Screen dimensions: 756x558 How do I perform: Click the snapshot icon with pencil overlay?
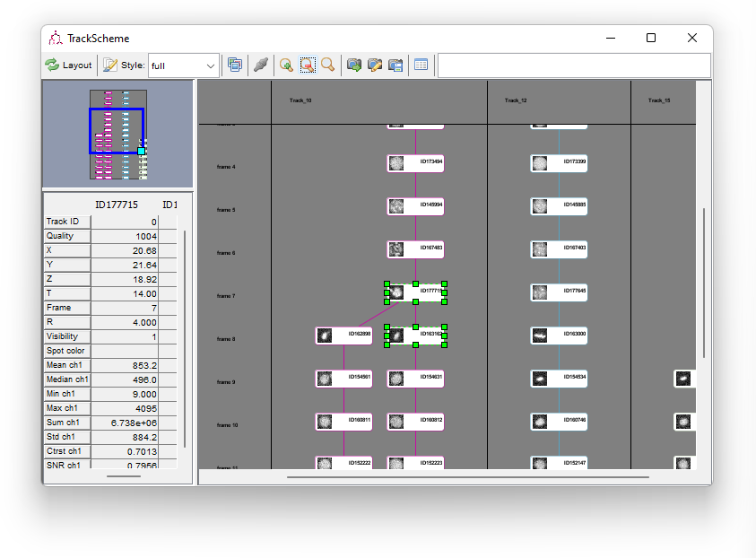tap(375, 65)
